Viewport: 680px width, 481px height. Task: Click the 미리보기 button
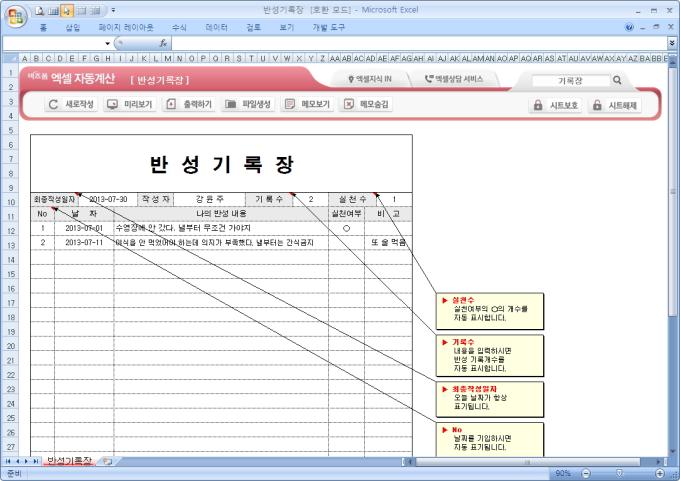point(130,105)
